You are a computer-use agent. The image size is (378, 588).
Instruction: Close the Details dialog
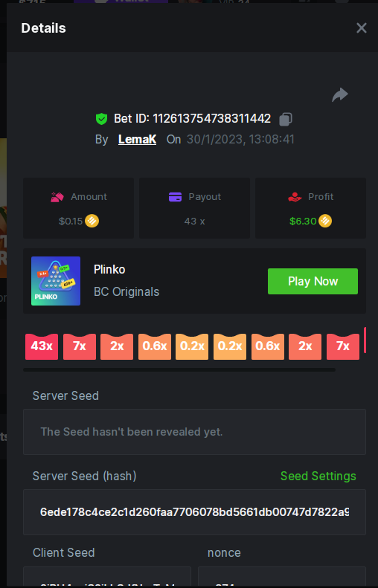pos(362,28)
